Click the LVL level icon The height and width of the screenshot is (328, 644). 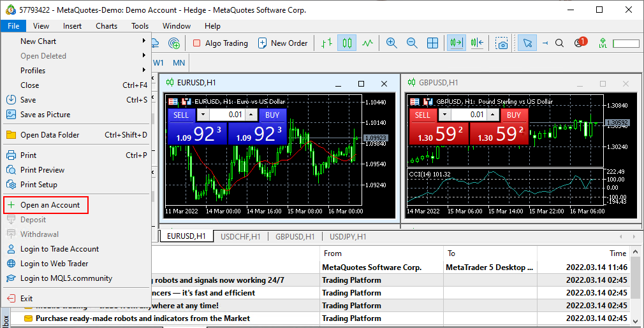pyautogui.click(x=603, y=43)
